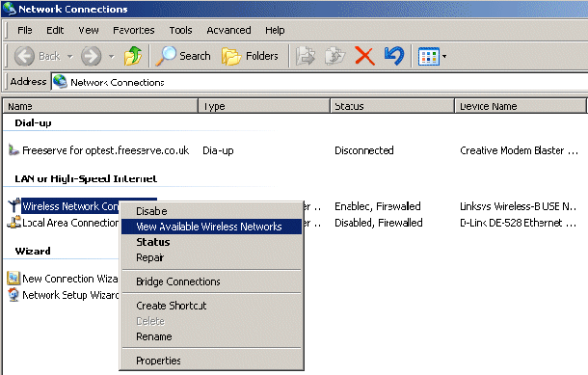Image resolution: width=588 pixels, height=375 pixels.
Task: Open the Back history dropdown arrow
Action: 70,57
